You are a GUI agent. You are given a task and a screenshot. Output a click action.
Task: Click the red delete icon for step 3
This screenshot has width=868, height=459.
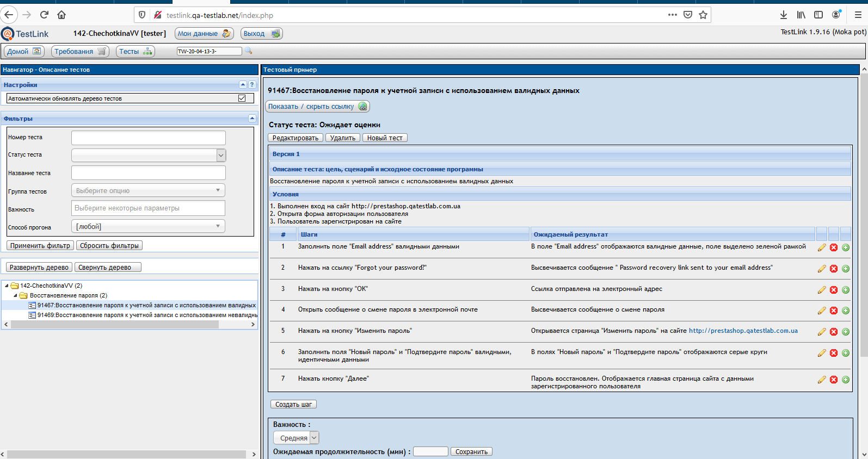pyautogui.click(x=834, y=290)
